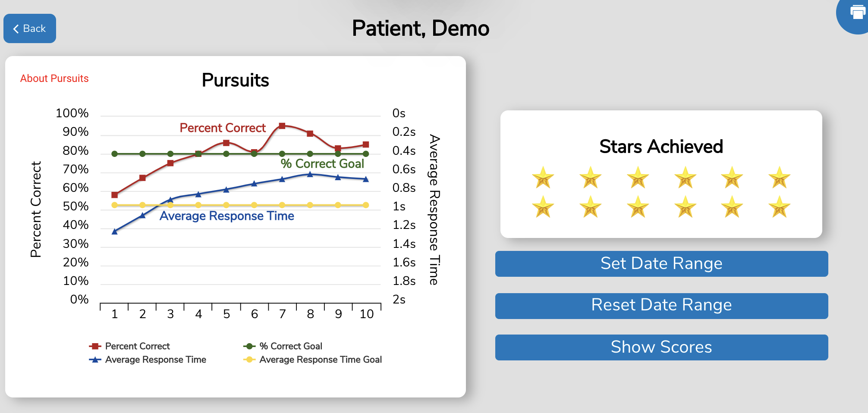Click the green goal point at session 1
868x413 pixels.
(x=115, y=154)
